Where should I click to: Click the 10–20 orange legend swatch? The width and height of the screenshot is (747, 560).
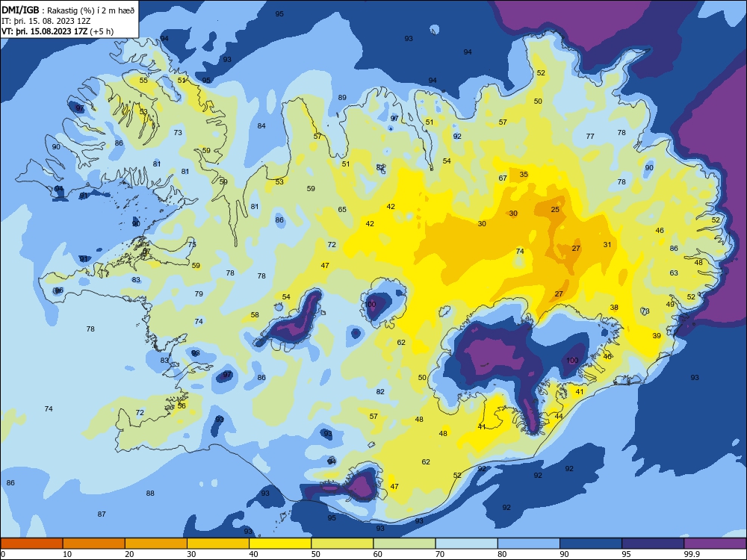tap(94, 544)
